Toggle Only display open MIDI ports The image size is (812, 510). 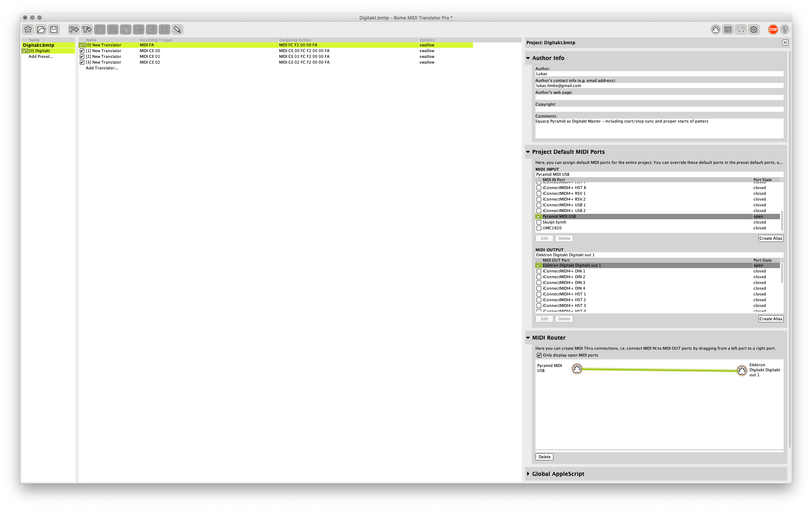[x=539, y=355]
